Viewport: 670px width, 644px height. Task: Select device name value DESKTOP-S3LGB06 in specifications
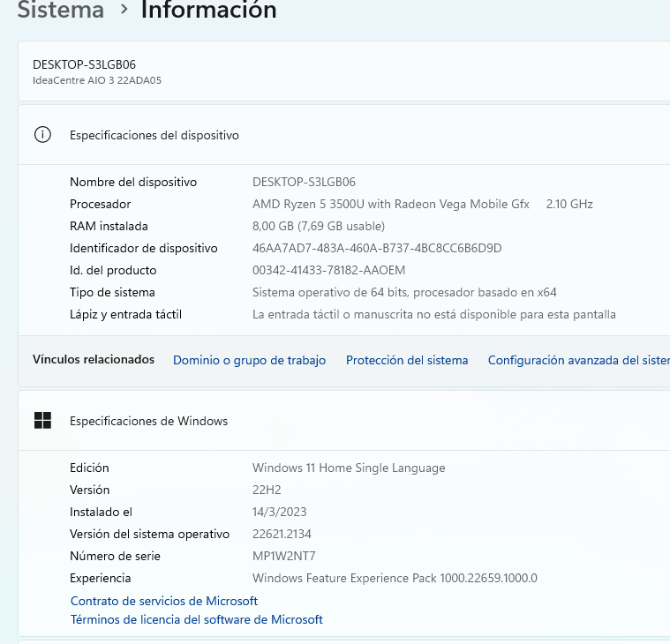point(304,182)
